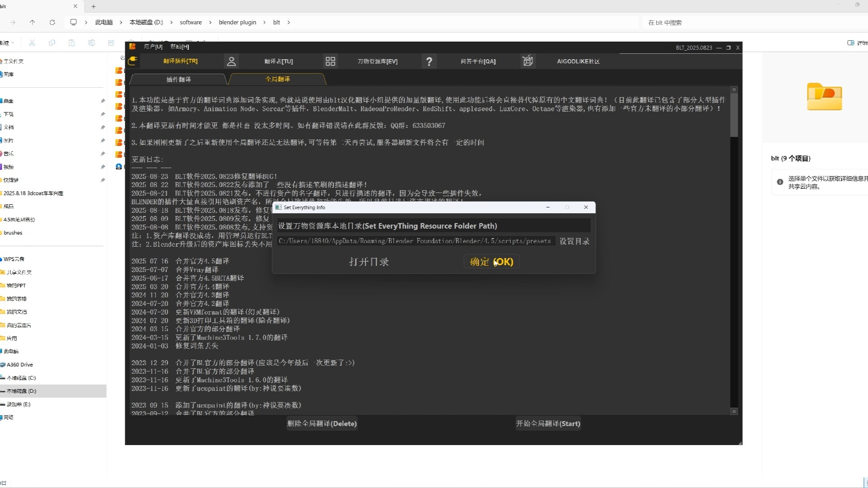Image resolution: width=868 pixels, height=488 pixels.
Task: Toggle the details pane button in Explorer
Action: [x=857, y=42]
